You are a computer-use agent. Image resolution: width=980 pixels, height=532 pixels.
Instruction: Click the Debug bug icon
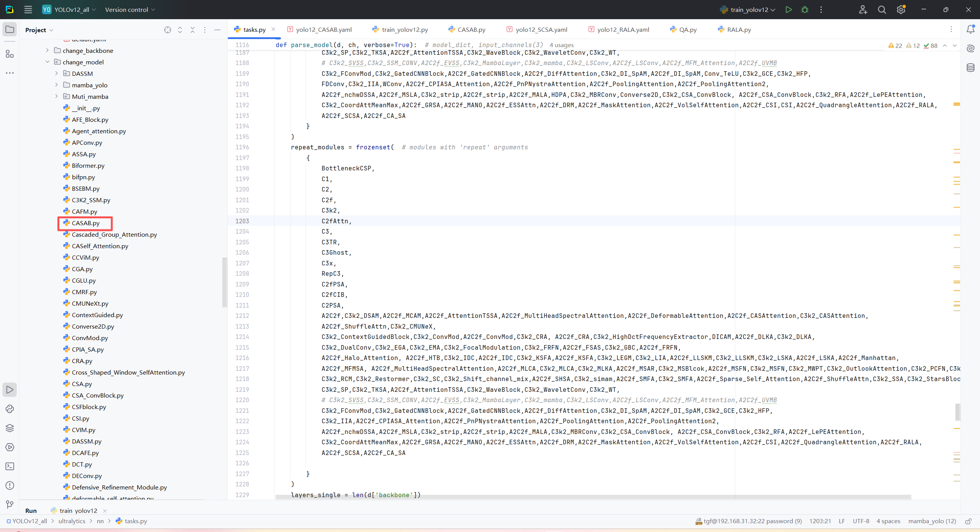click(805, 10)
